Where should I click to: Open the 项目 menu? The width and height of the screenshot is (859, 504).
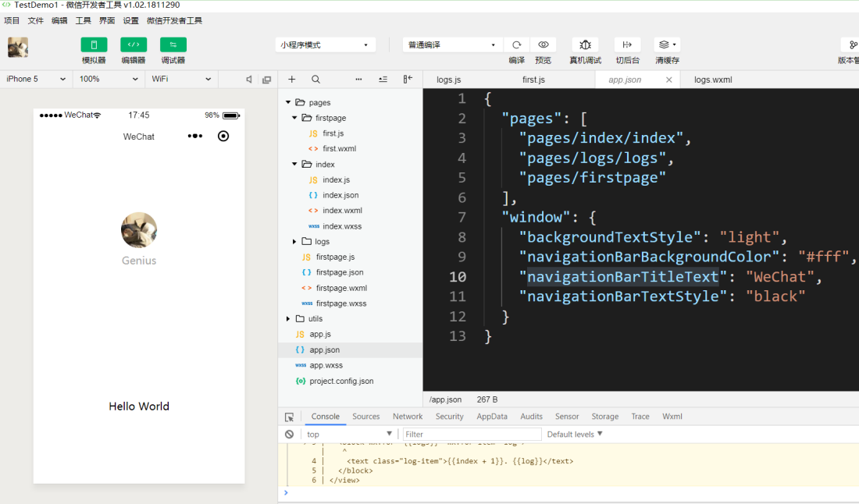pyautogui.click(x=12, y=21)
